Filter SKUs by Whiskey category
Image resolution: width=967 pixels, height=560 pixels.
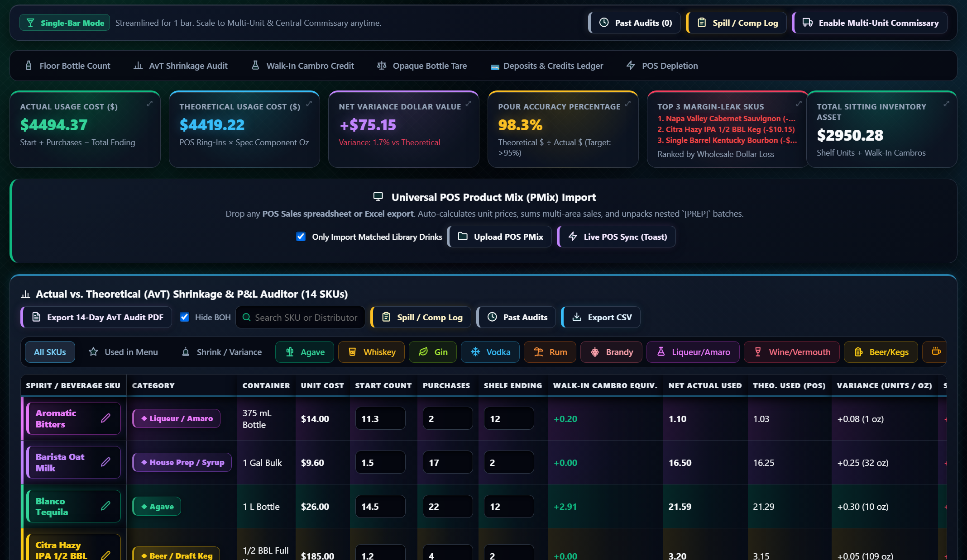click(372, 352)
